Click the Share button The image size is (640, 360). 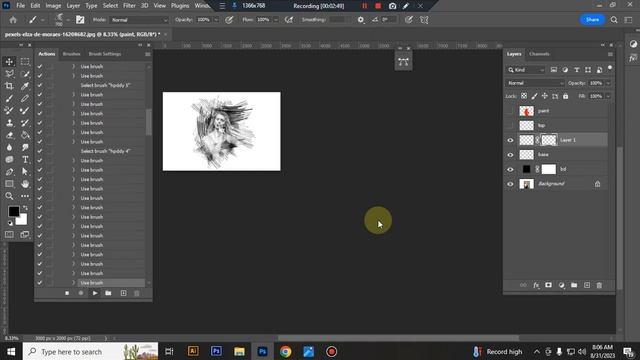click(x=592, y=20)
